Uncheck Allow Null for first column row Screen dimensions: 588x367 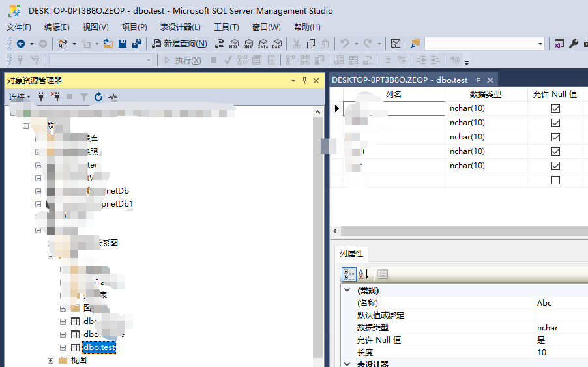click(555, 108)
